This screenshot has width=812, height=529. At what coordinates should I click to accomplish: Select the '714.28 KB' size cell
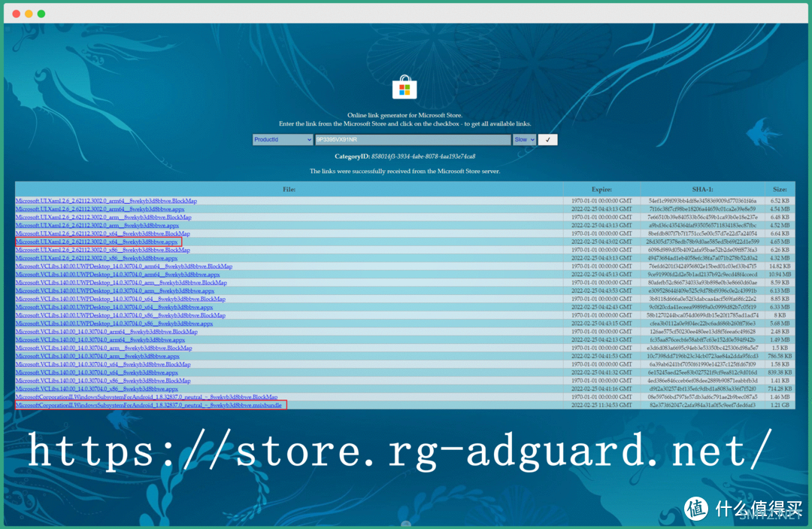click(780, 388)
